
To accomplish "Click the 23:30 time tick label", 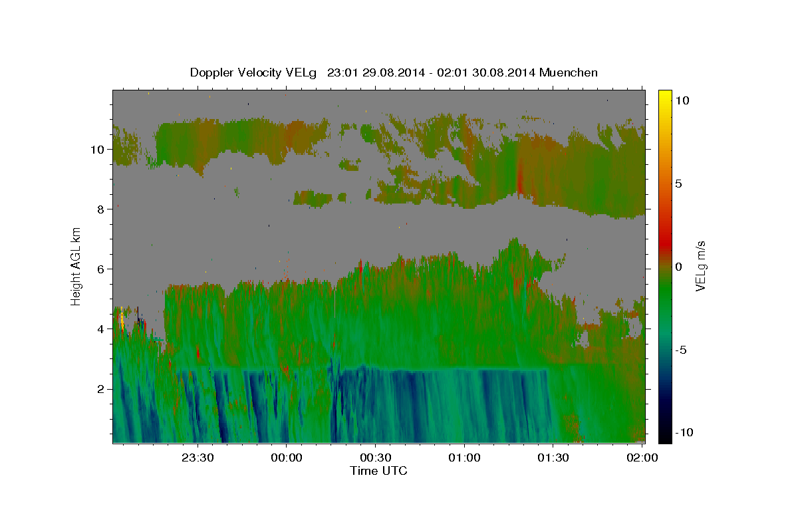I will tap(198, 458).
